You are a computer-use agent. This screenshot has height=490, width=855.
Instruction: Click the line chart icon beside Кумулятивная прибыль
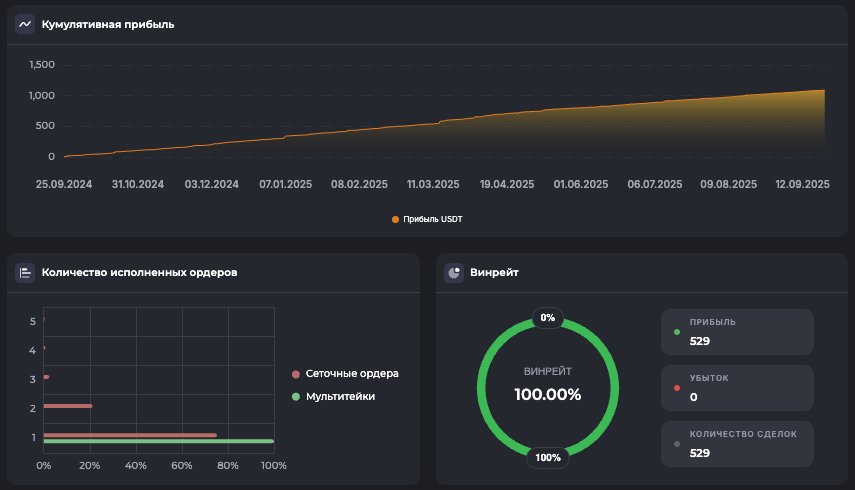(x=25, y=24)
